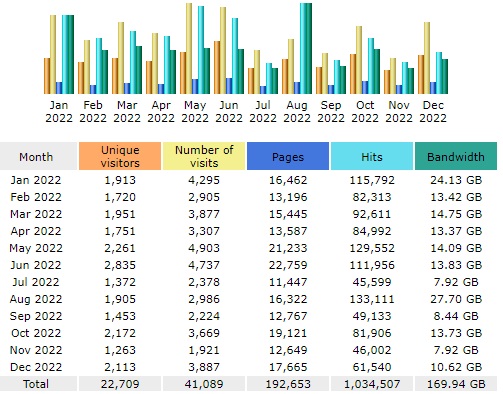This screenshot has width=503, height=394.
Task: Click bandwidth value 24.13 GB
Action: click(456, 180)
